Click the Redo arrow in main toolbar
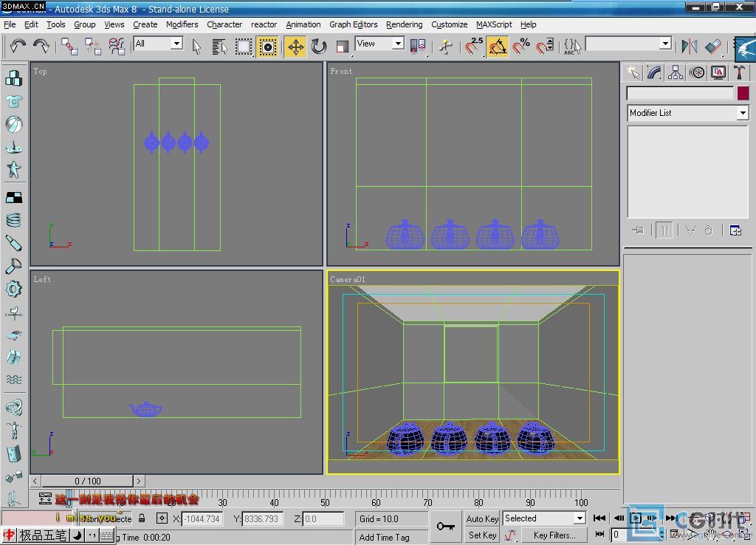Viewport: 756px width, 545px height. 41,47
